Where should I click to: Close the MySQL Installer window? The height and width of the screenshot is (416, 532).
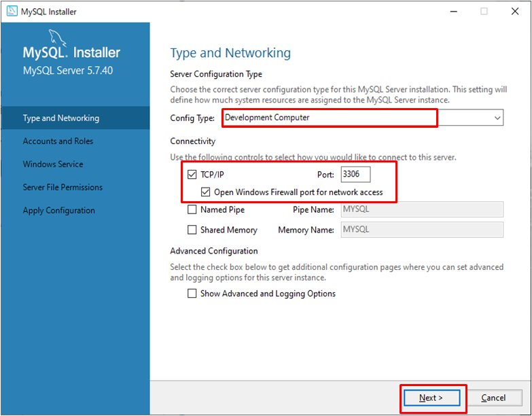(515, 11)
